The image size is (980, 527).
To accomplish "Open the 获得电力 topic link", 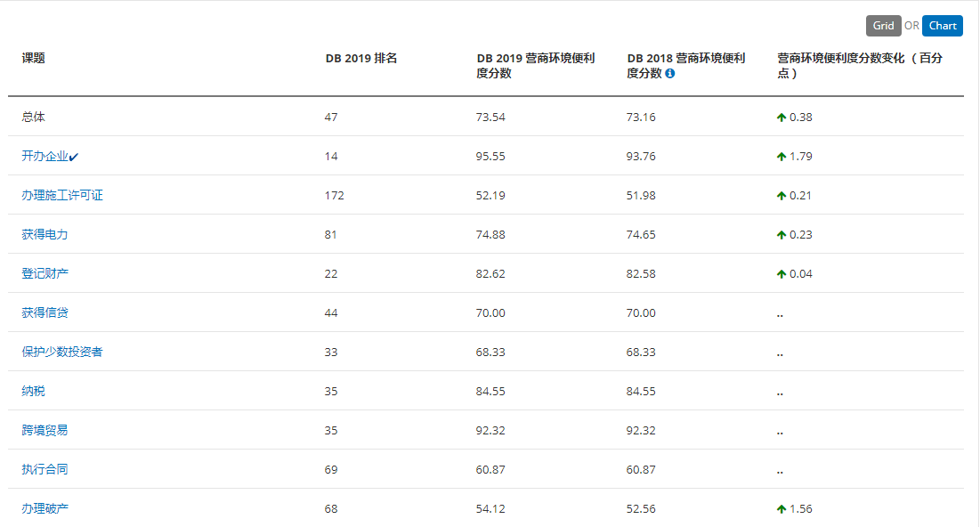I will click(x=45, y=234).
